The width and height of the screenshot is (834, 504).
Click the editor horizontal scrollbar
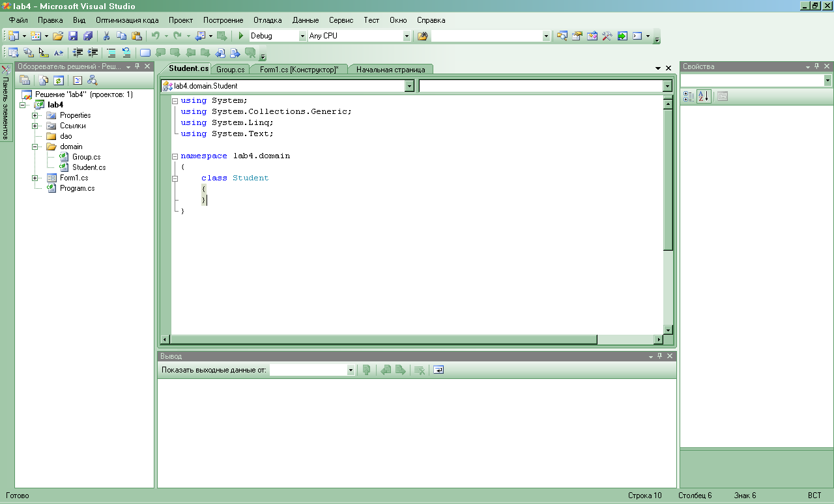tap(411, 339)
